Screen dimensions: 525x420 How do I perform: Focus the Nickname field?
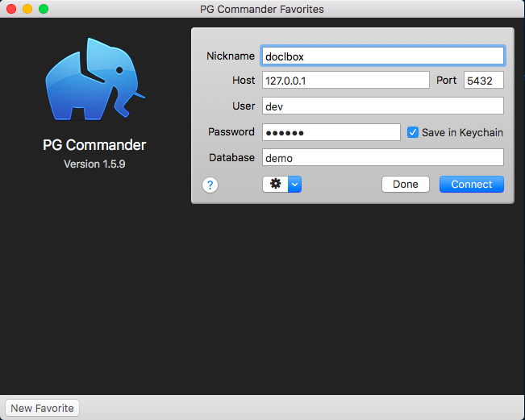click(383, 56)
